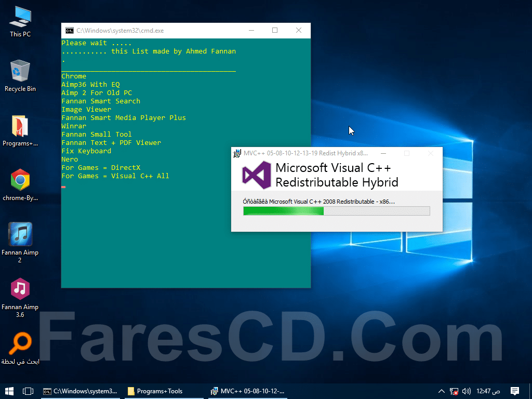
Task: Select the Programs+ folder desktop icon
Action: [20, 130]
